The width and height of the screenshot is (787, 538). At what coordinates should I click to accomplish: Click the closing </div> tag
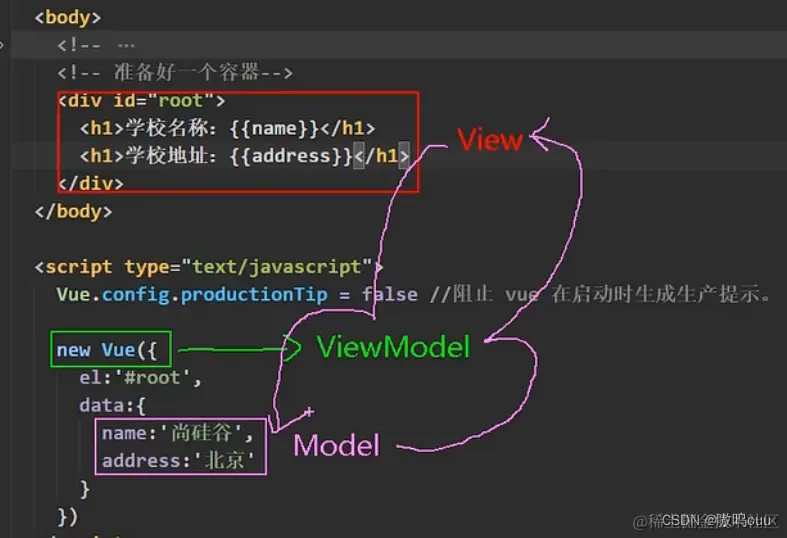pos(91,183)
